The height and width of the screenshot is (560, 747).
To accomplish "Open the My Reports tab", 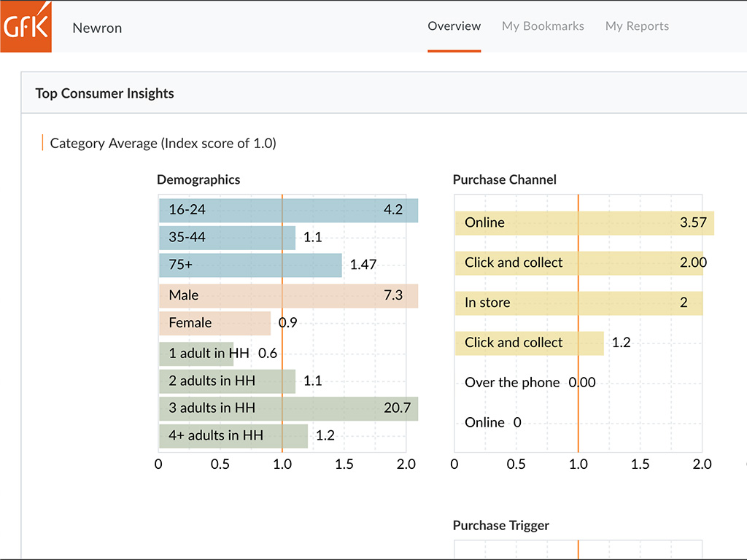I will (637, 26).
